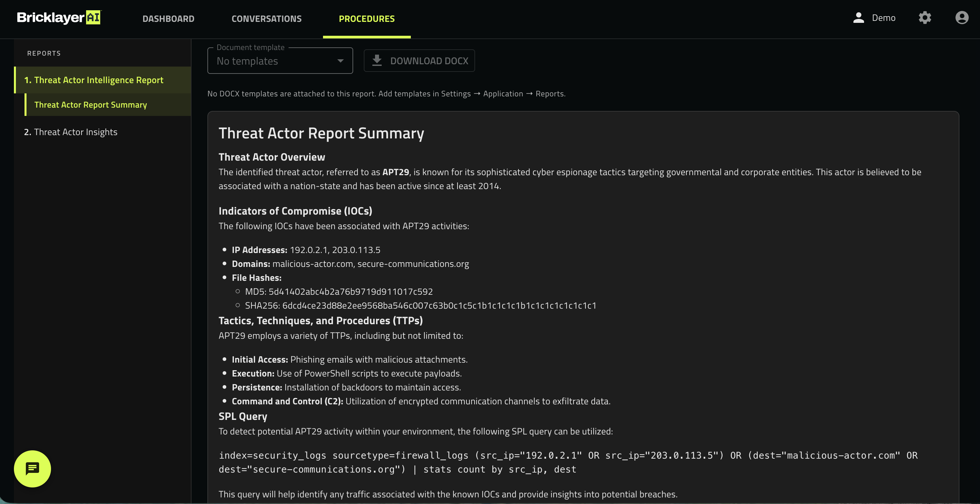Click 'The following IOCs have been associated' line
Viewport: 980px width, 504px height.
click(344, 226)
